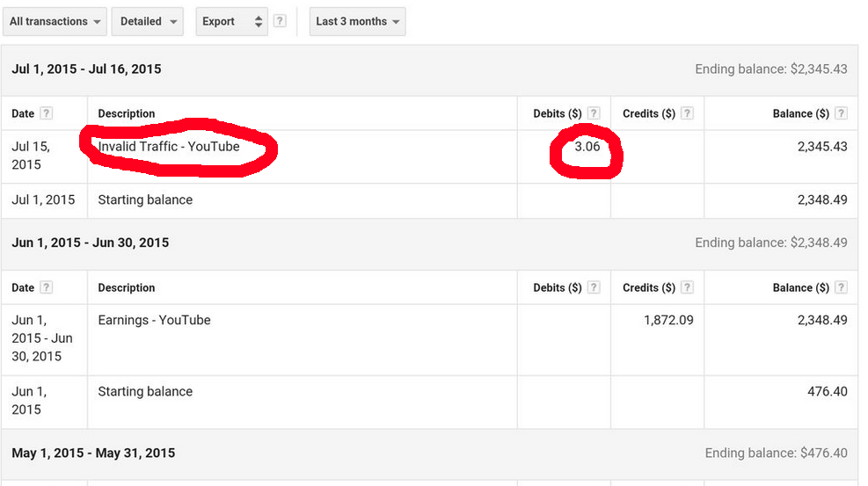
Task: Open the All transactions dropdown
Action: pyautogui.click(x=55, y=21)
